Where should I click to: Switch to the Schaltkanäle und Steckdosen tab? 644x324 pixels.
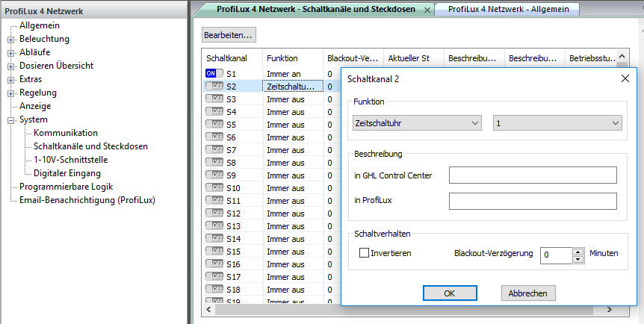(x=315, y=9)
